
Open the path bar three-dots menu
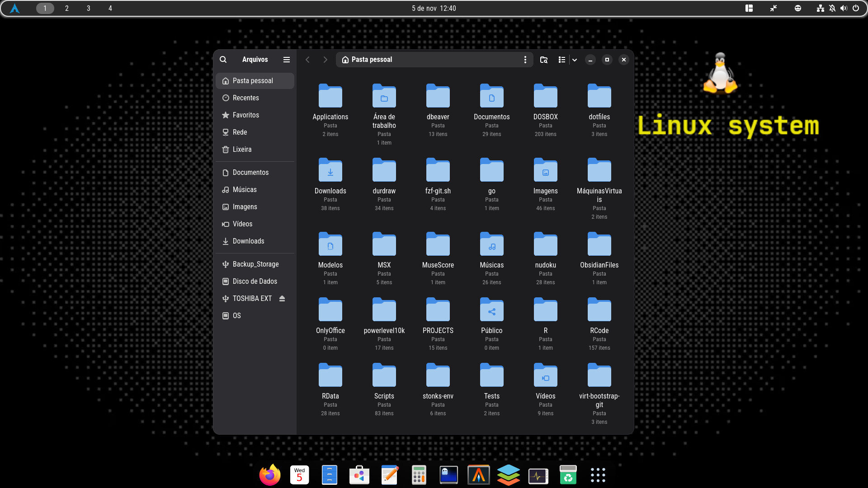click(x=525, y=60)
